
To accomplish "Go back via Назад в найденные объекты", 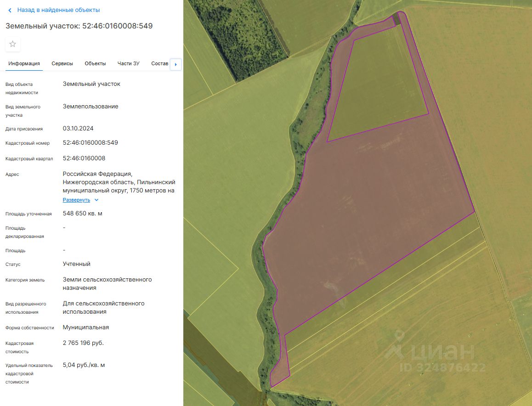I will click(x=58, y=10).
